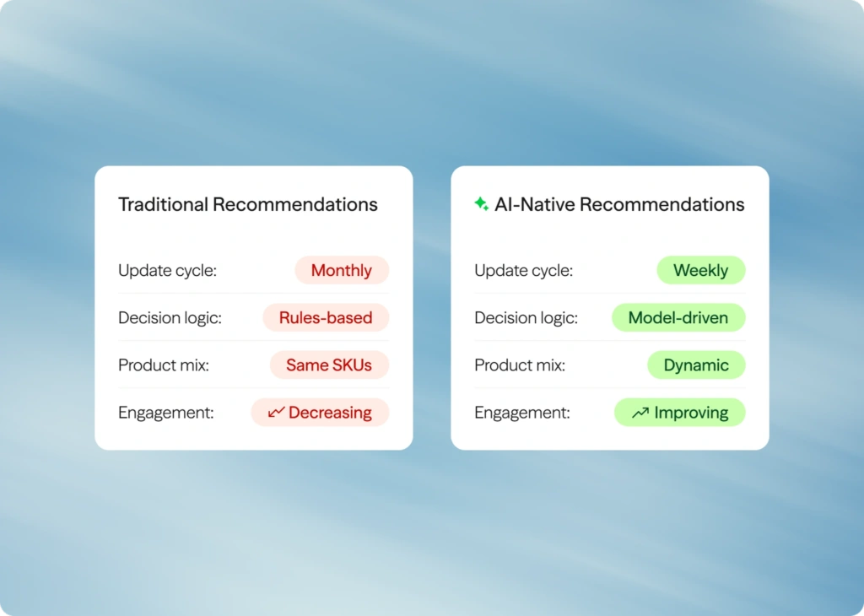Click Update cycle label in AI-Native card
This screenshot has width=864, height=616.
pyautogui.click(x=524, y=271)
